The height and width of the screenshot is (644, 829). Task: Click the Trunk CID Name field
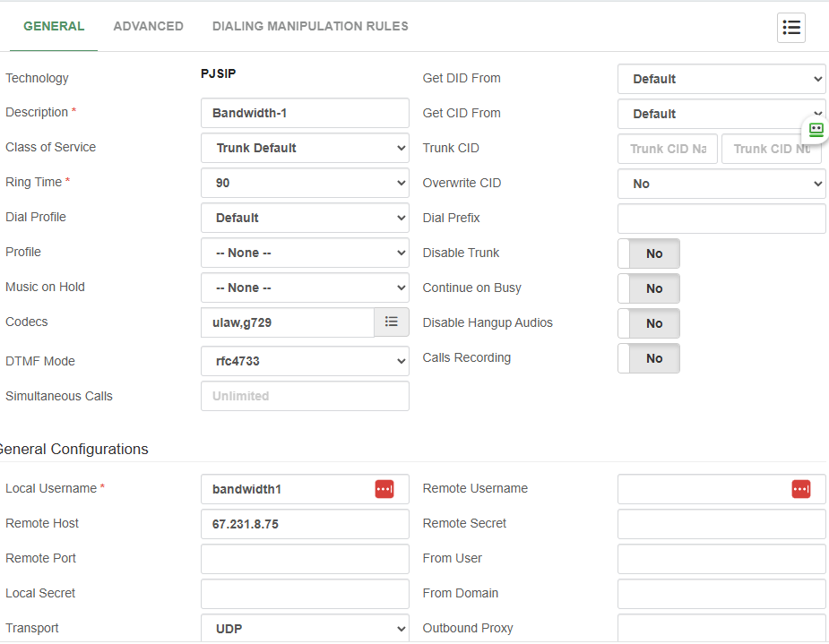tap(668, 149)
